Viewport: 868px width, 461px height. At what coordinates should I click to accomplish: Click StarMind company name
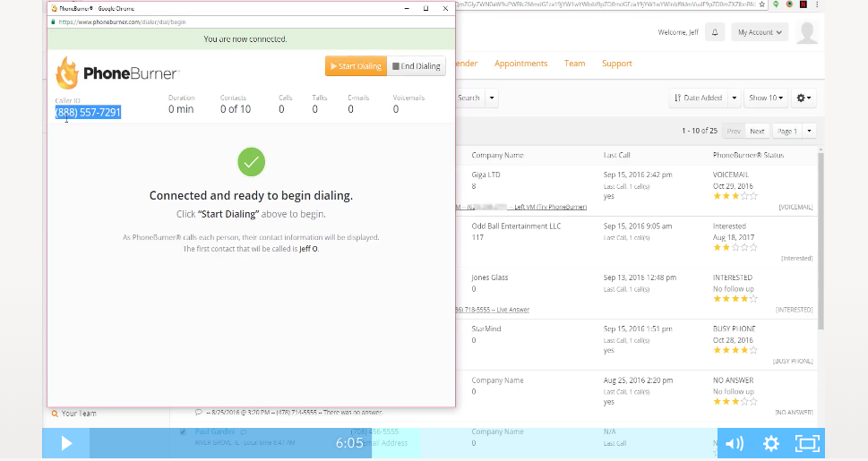[486, 329]
